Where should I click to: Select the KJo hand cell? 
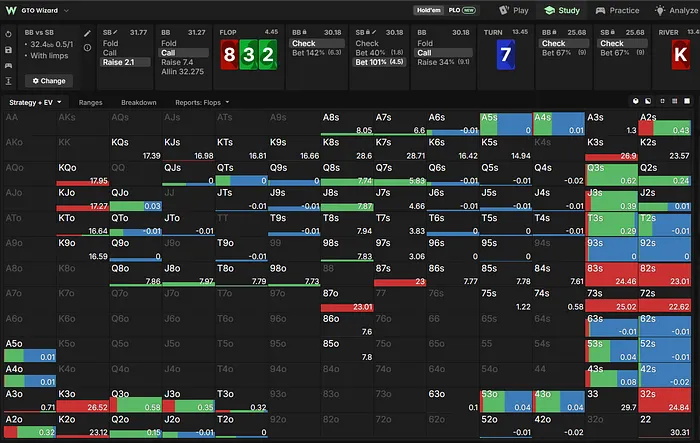[x=83, y=199]
